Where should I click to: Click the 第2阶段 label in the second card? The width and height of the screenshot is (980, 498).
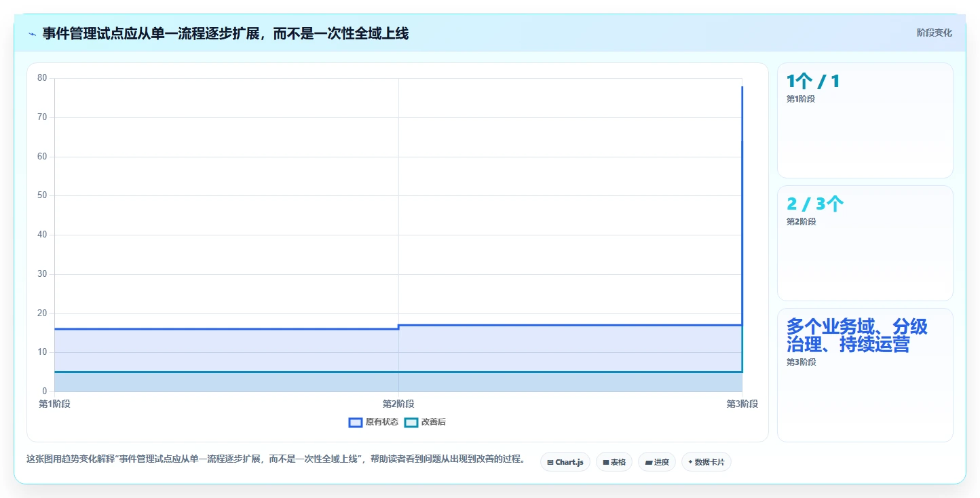coord(801,222)
